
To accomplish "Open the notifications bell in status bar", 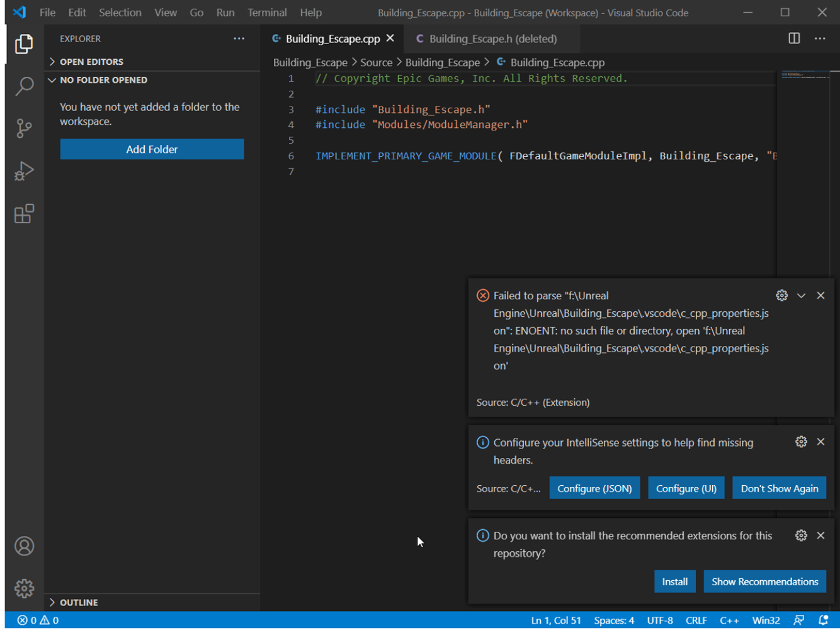I will [823, 621].
